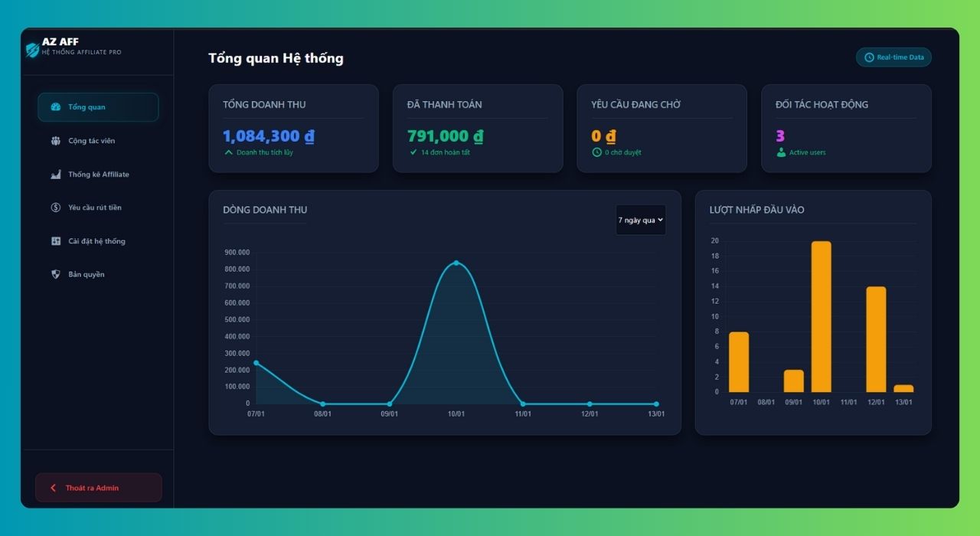This screenshot has height=536, width=980.
Task: Click the revenue peak point at 10/01
Action: tap(456, 263)
